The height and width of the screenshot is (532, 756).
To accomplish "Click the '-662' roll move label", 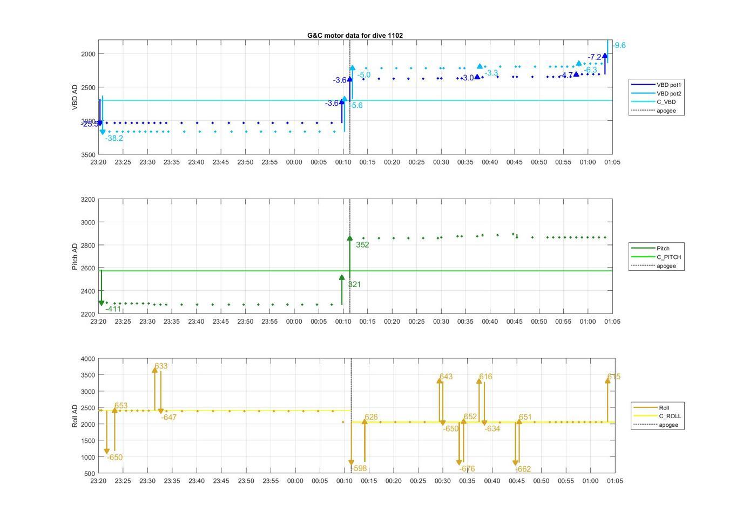I will 523,469.
